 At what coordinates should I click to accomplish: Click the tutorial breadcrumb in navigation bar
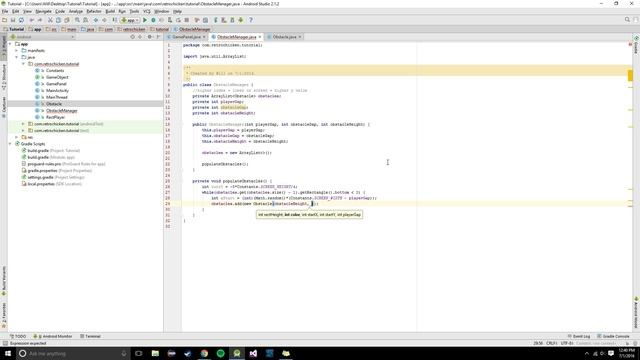point(160,29)
